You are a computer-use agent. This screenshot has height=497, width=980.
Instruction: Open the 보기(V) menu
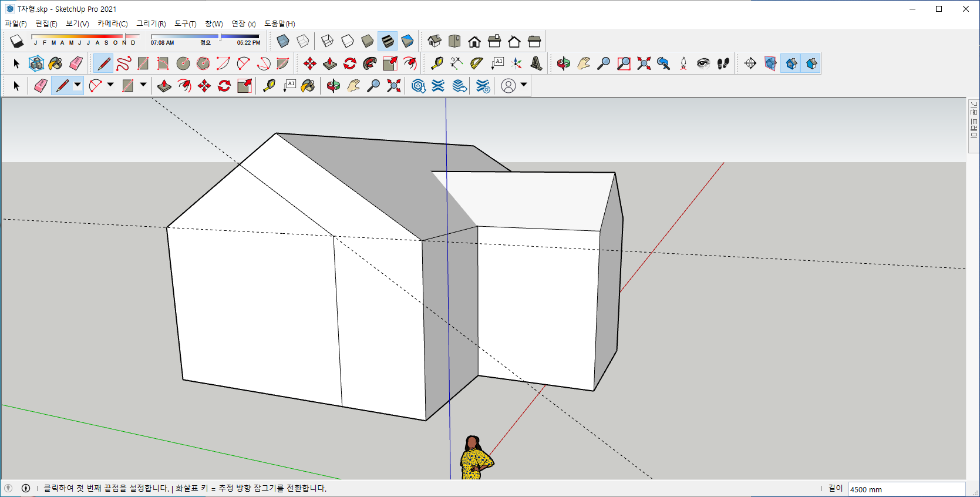point(78,24)
